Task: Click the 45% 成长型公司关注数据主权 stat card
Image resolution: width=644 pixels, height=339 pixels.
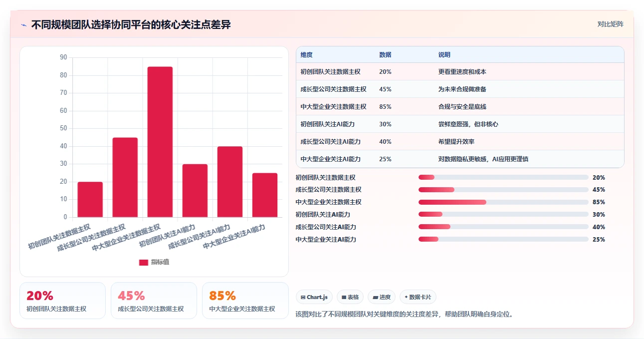Action: [x=154, y=301]
